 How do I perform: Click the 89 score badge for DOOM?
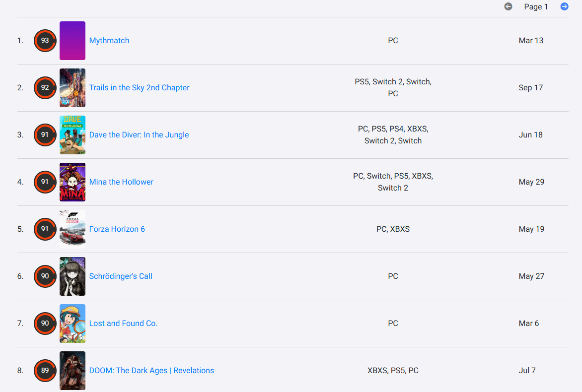pyautogui.click(x=45, y=371)
